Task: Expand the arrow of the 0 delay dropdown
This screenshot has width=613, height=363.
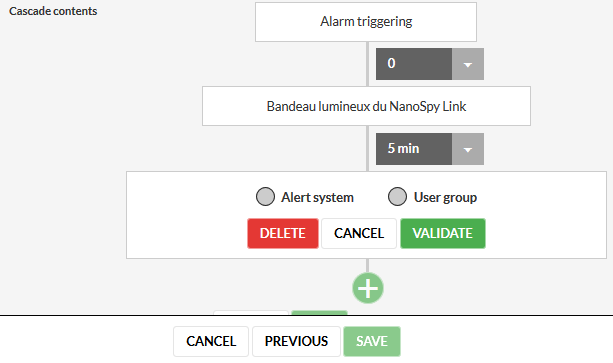Action: click(468, 64)
